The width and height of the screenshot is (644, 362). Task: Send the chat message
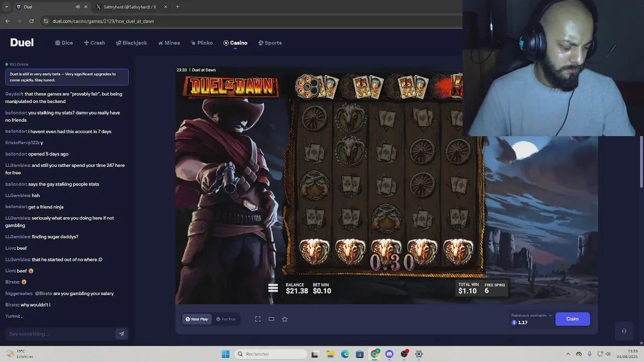pos(121,334)
